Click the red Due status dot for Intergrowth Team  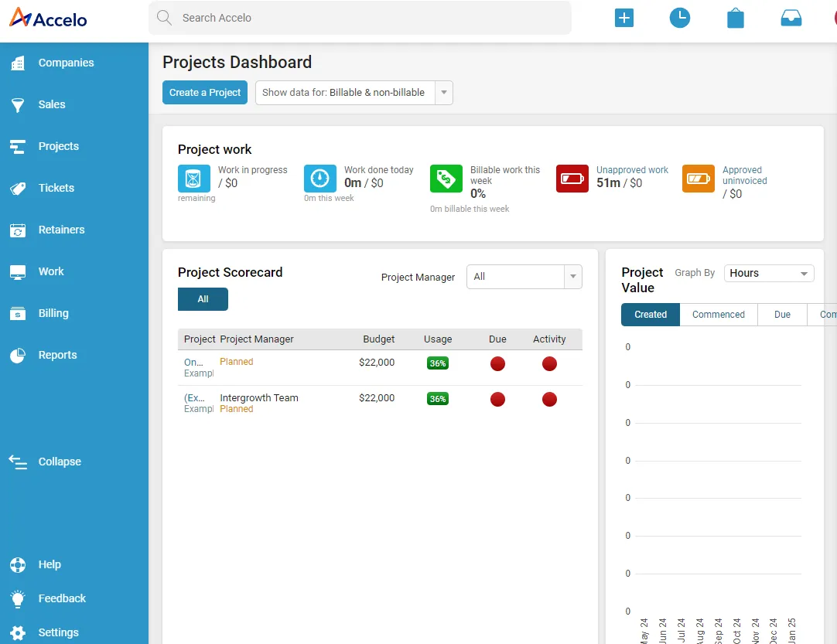pyautogui.click(x=497, y=400)
